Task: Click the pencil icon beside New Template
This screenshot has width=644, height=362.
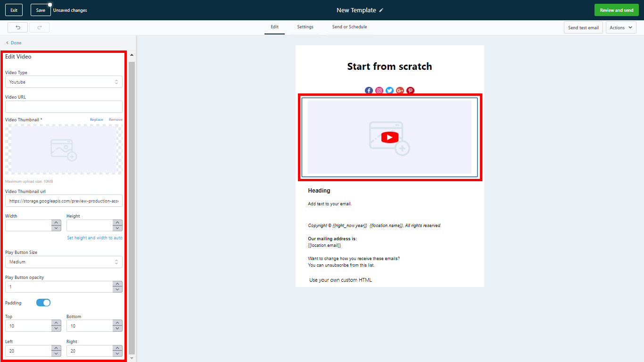Action: click(381, 10)
